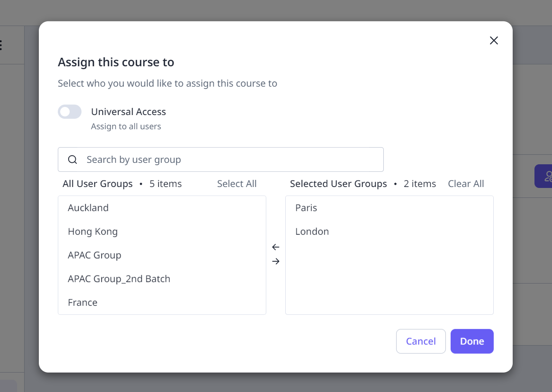Select Hong Kong from All User Groups
The width and height of the screenshot is (552, 392).
pos(93,232)
